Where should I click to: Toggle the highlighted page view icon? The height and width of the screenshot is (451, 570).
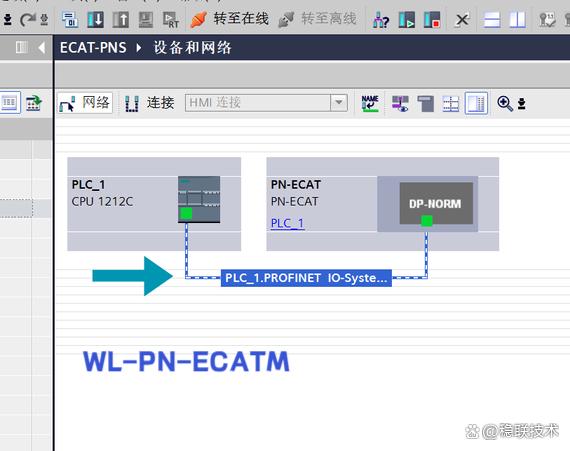tap(476, 104)
